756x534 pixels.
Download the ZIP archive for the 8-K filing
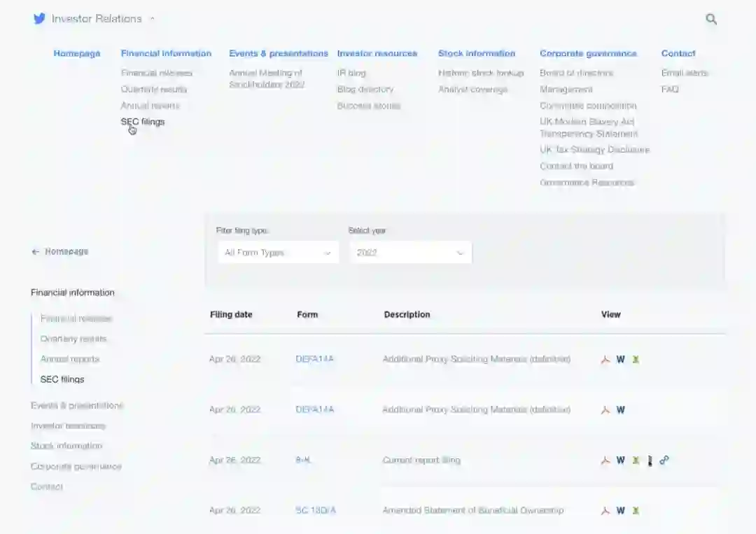(x=650, y=461)
